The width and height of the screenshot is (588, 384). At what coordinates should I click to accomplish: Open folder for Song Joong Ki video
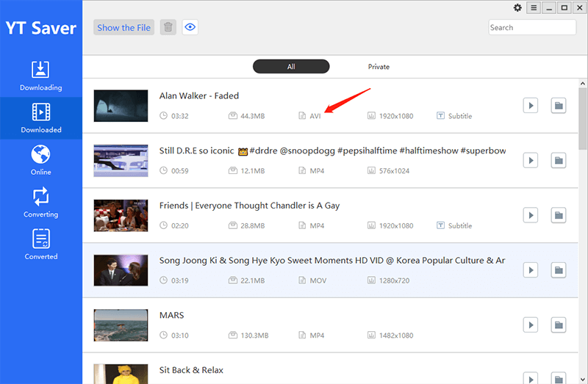[559, 270]
